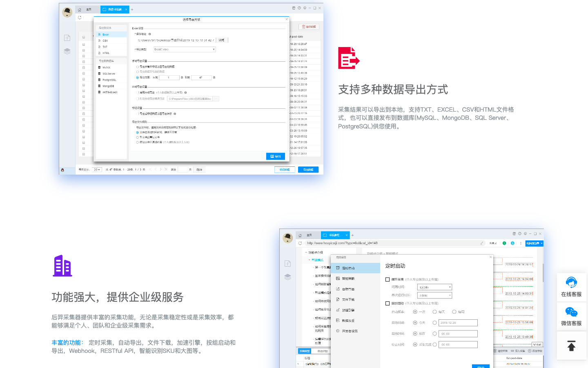Click the blue 导出 export button in dialog
The width and height of the screenshot is (588, 368).
pyautogui.click(x=275, y=156)
